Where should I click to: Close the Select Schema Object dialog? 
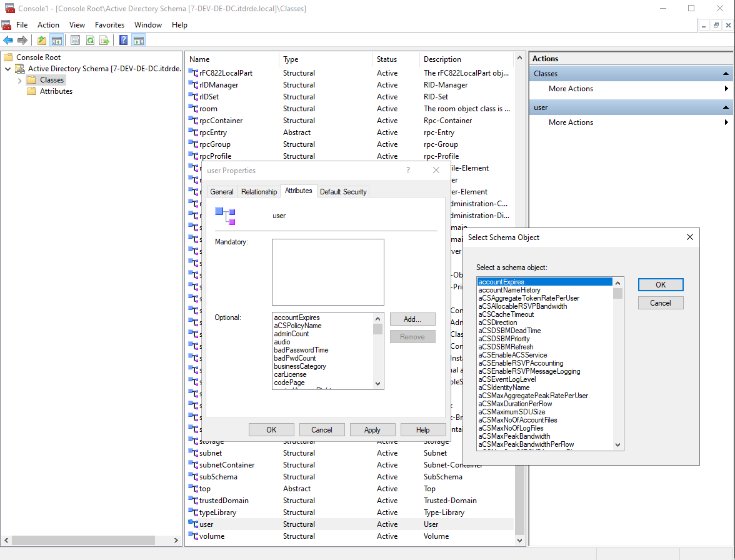[x=689, y=237]
